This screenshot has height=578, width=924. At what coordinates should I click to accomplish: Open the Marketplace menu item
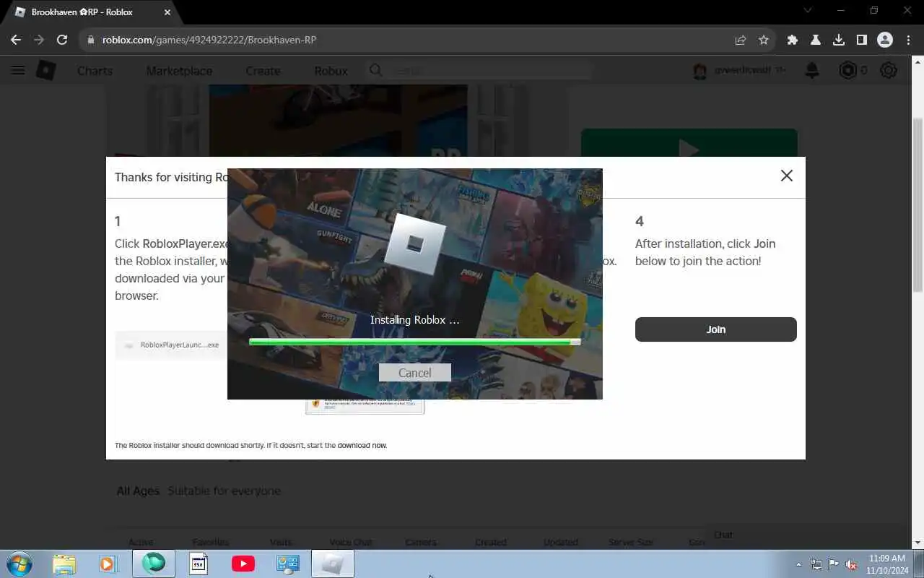pyautogui.click(x=179, y=71)
